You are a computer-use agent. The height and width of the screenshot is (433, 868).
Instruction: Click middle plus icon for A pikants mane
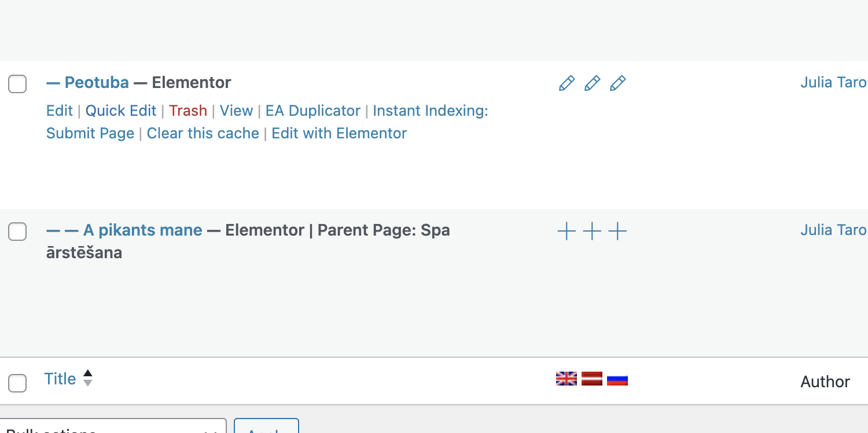592,232
